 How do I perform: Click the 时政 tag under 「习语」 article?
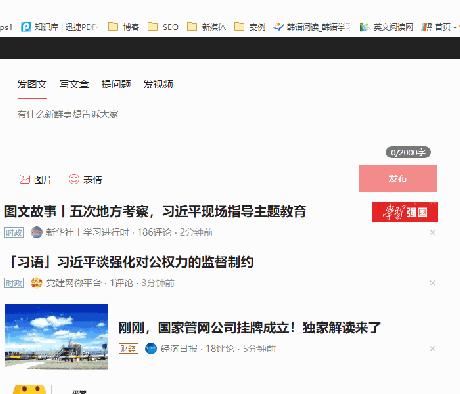point(14,283)
